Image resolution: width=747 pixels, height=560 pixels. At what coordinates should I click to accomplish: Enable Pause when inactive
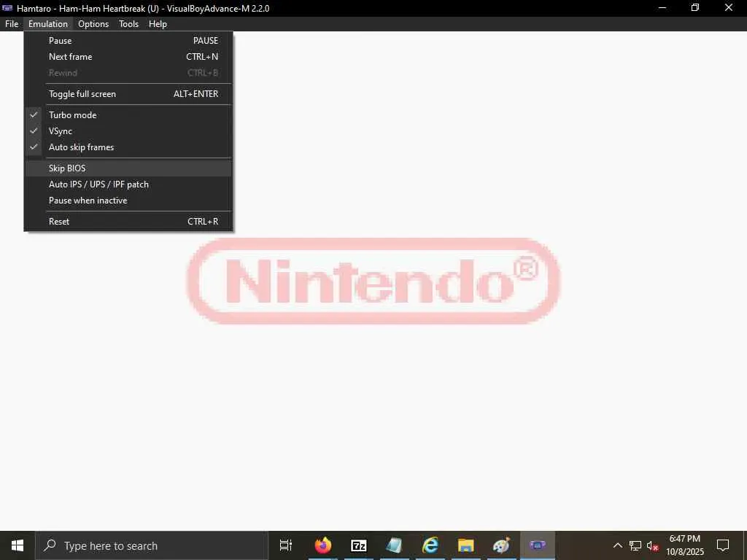(128, 201)
